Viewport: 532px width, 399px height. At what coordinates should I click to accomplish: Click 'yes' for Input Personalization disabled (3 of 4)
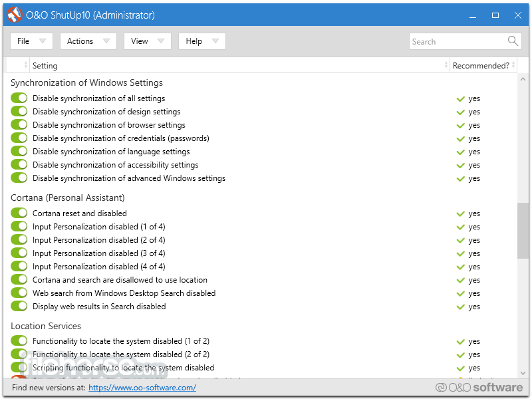(x=474, y=254)
